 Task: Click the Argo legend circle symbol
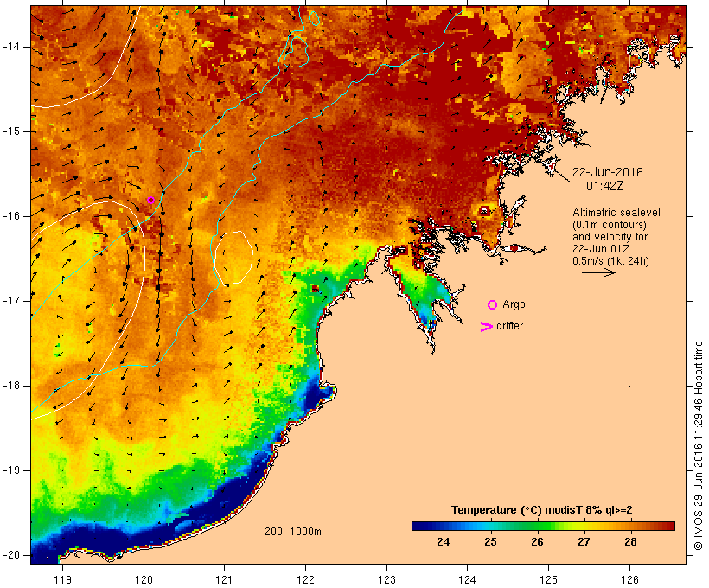pyautogui.click(x=493, y=305)
